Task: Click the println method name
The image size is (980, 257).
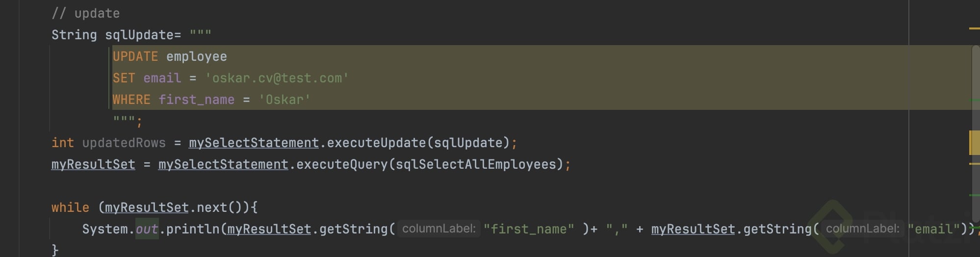Action: tap(192, 229)
